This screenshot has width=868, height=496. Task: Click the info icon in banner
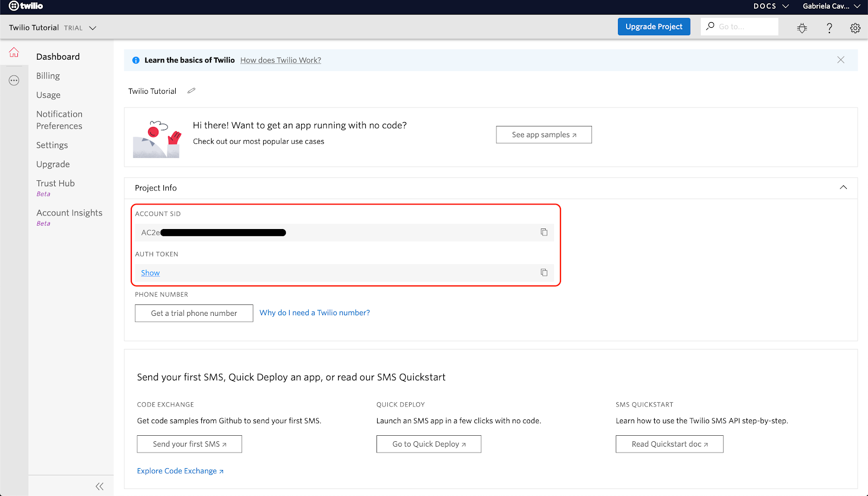[136, 60]
